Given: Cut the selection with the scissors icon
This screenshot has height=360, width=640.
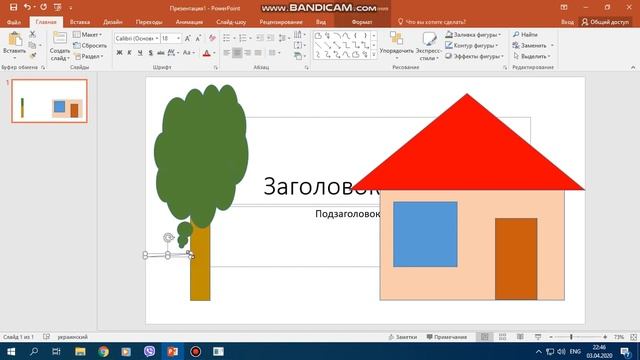Looking at the screenshot, I should [32, 34].
